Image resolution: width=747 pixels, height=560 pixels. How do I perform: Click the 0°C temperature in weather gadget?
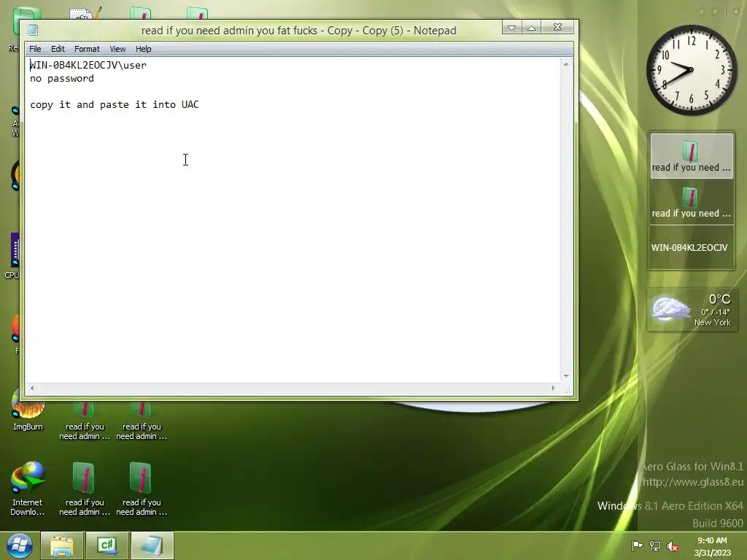pyautogui.click(x=719, y=300)
